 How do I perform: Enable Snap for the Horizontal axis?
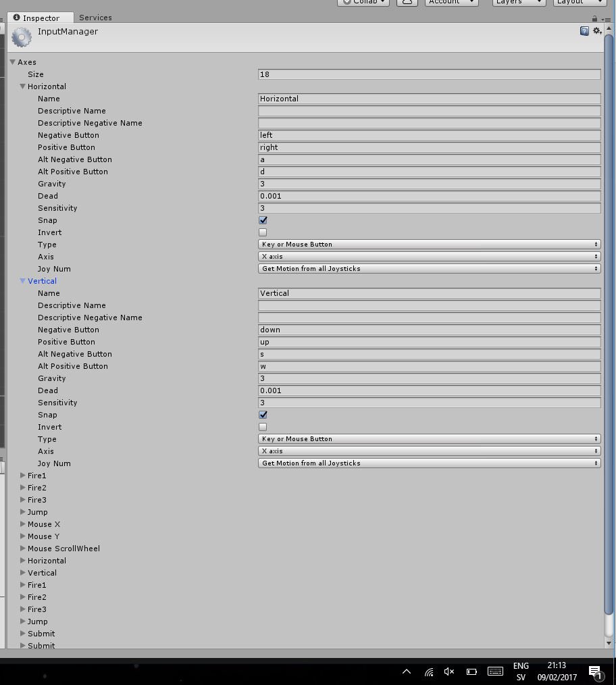263,220
